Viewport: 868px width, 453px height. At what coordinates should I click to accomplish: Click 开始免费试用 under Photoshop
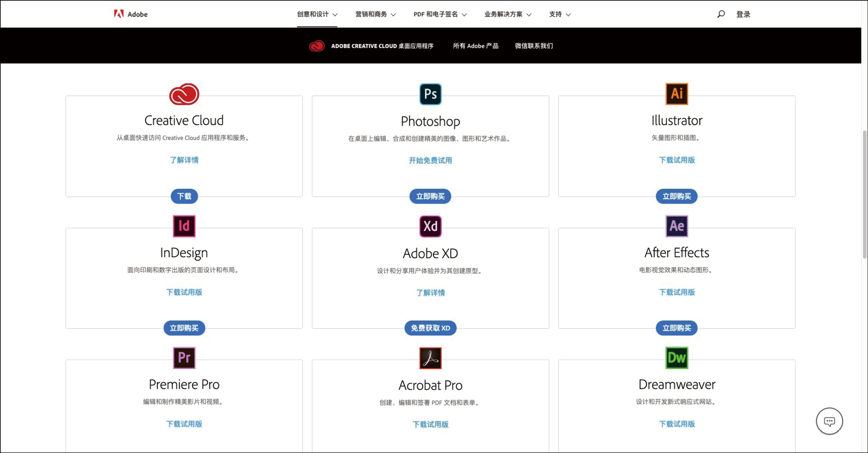tap(431, 160)
